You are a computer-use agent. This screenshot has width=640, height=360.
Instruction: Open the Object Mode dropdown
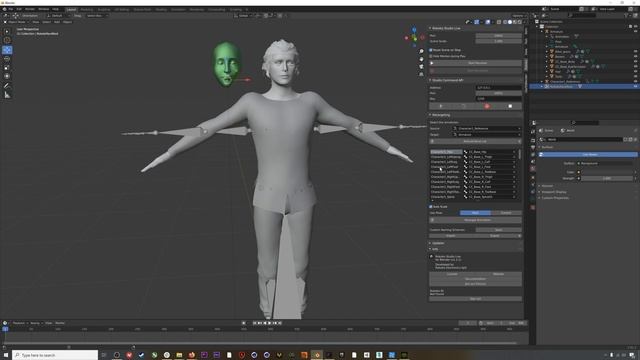15,22
